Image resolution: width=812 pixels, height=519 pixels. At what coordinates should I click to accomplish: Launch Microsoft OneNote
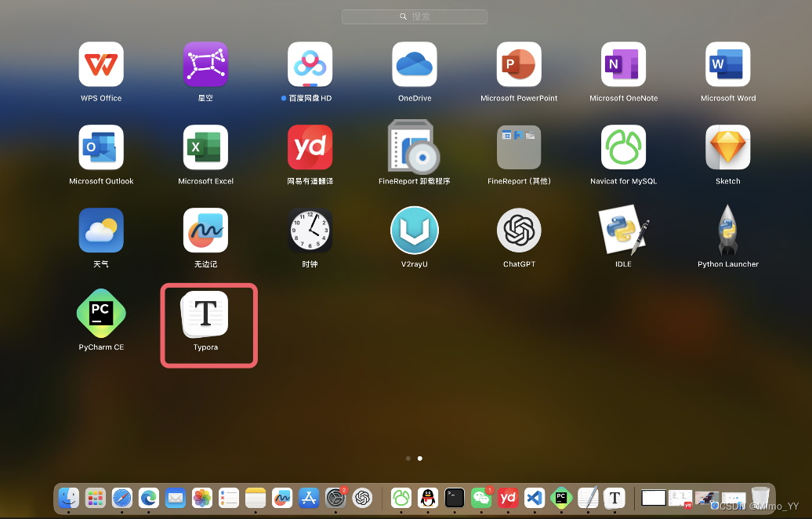pos(624,64)
